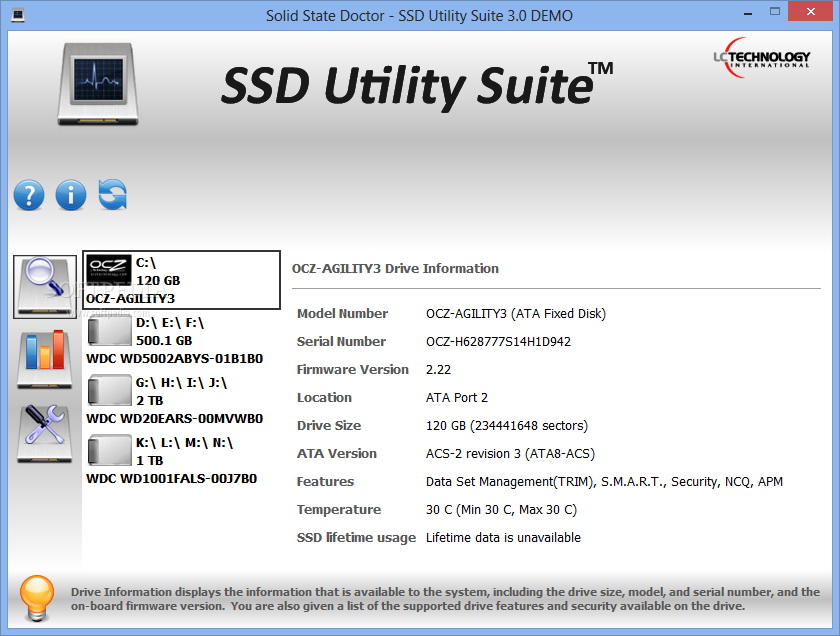Click the SSD lifetime usage label
Viewport: 840px width, 636px height.
tap(356, 537)
